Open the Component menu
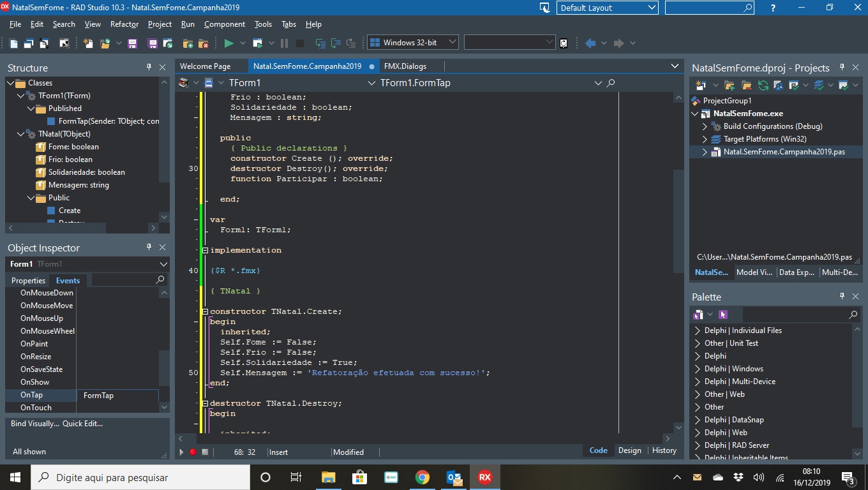This screenshot has width=868, height=490. click(225, 24)
